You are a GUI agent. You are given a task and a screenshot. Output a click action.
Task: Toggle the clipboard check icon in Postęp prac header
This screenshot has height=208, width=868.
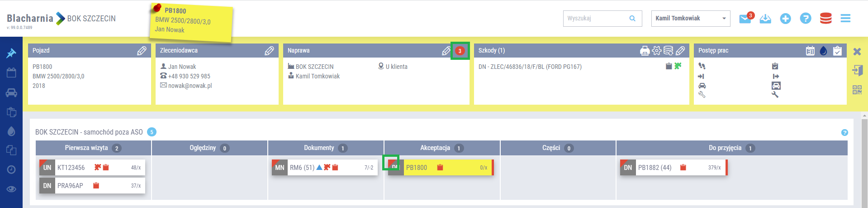coord(837,51)
